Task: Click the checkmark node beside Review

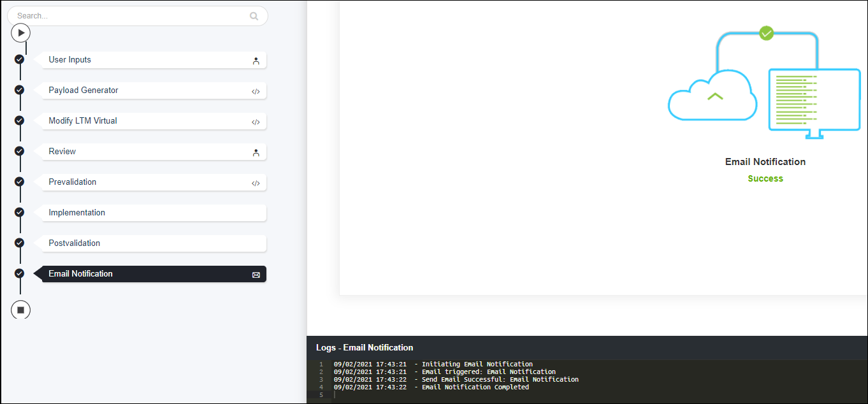Action: (20, 151)
